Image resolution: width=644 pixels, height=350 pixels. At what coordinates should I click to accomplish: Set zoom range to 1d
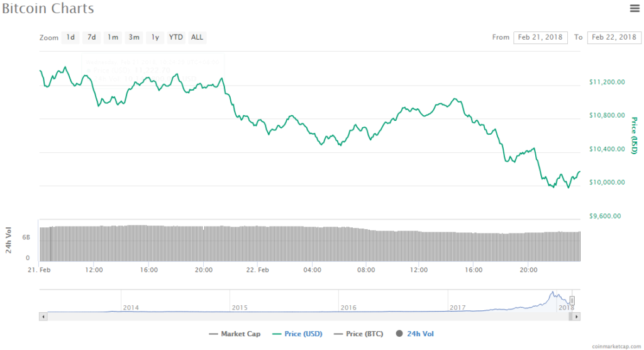coord(70,37)
